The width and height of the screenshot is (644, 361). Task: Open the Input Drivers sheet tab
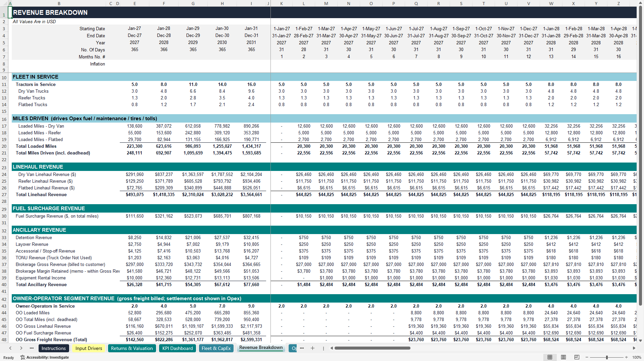[x=89, y=348]
